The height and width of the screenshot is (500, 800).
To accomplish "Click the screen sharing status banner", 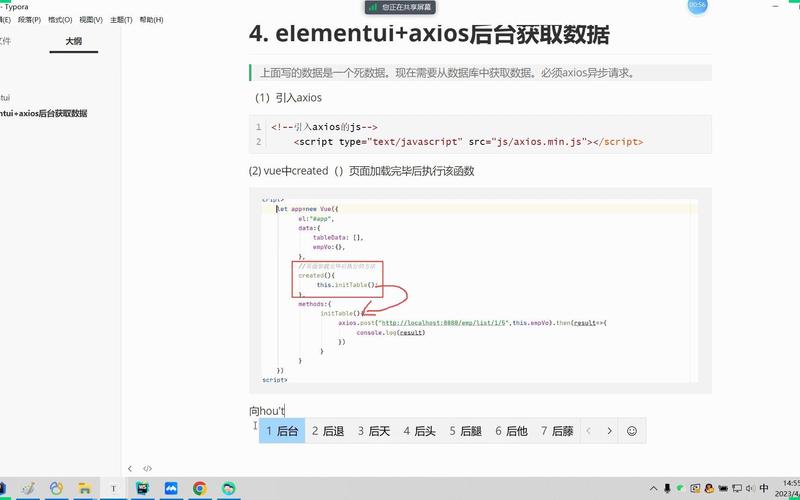I will coord(401,7).
